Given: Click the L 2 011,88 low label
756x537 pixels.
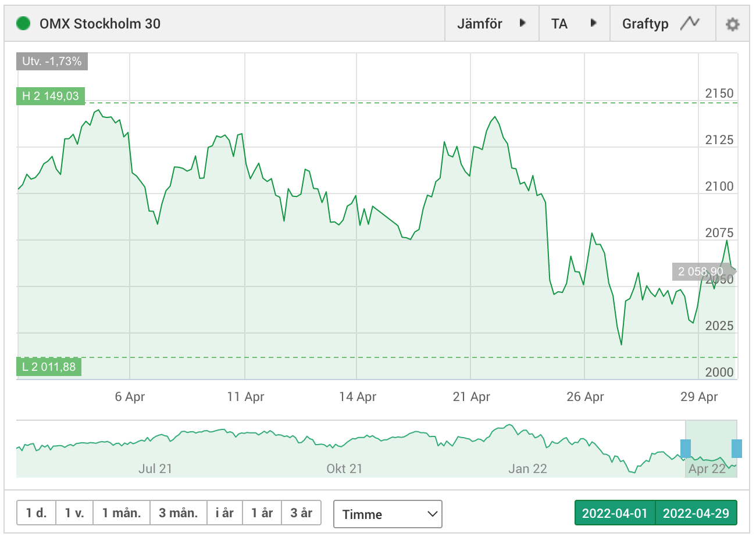Looking at the screenshot, I should (49, 367).
